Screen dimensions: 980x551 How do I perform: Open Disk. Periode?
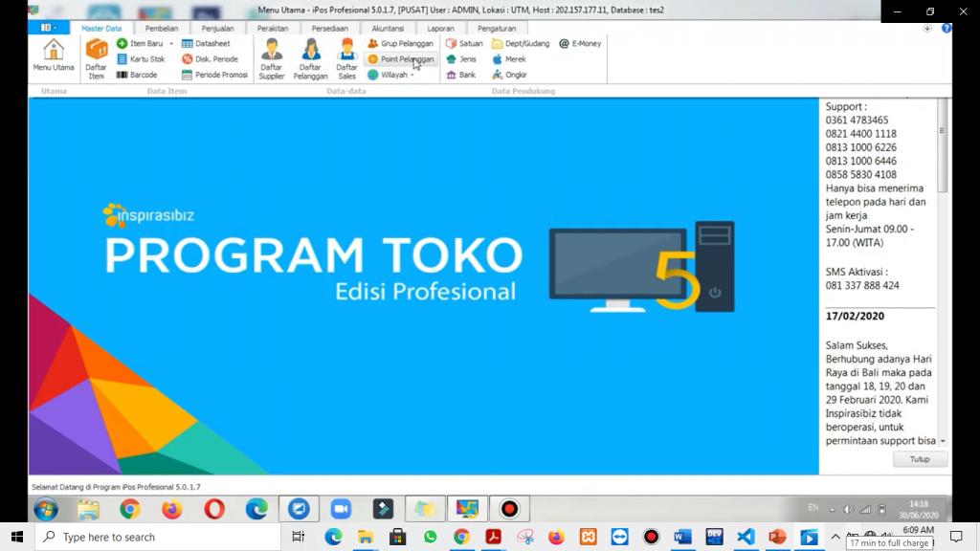click(210, 58)
